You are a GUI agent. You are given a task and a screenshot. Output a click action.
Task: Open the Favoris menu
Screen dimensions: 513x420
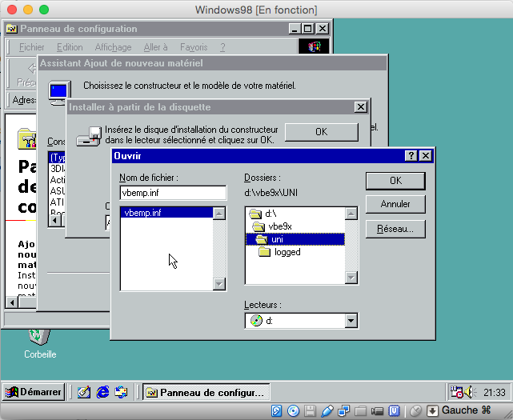pyautogui.click(x=194, y=47)
